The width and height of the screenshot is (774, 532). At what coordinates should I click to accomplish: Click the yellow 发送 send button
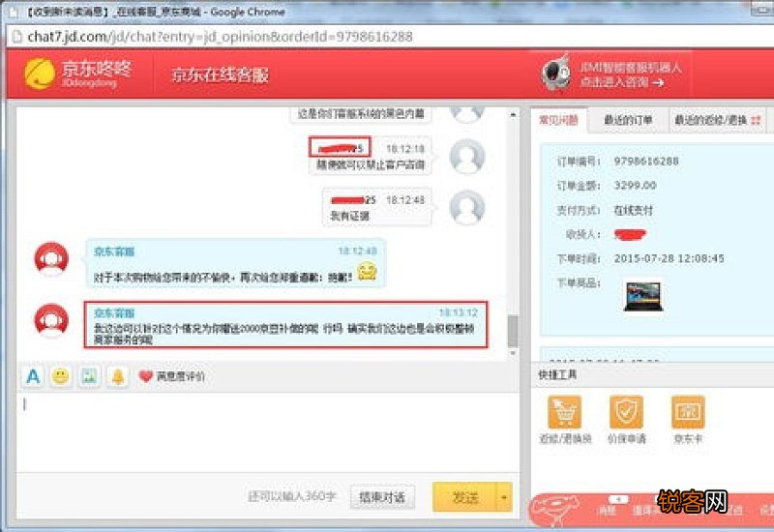464,497
